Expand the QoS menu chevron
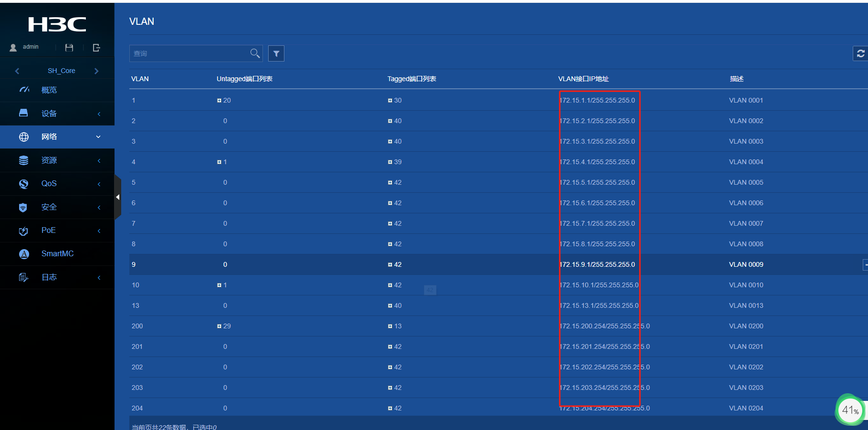 coord(99,184)
